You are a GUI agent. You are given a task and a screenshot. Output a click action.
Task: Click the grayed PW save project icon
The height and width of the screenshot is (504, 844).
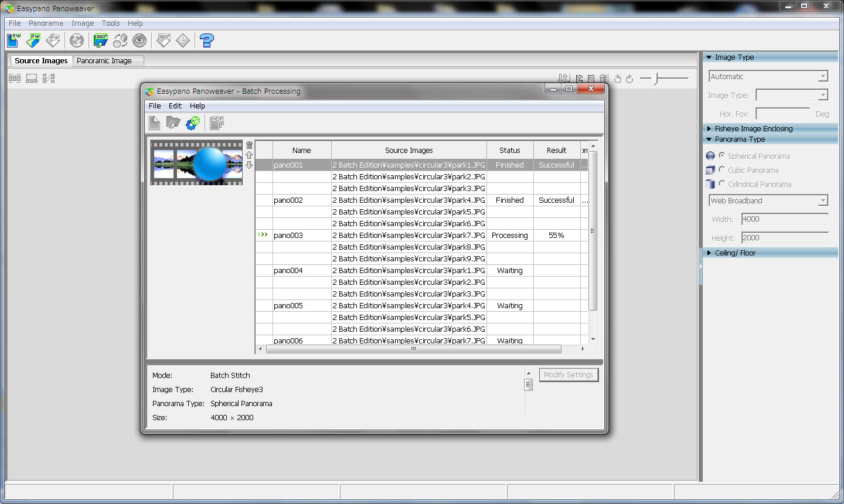click(x=53, y=40)
